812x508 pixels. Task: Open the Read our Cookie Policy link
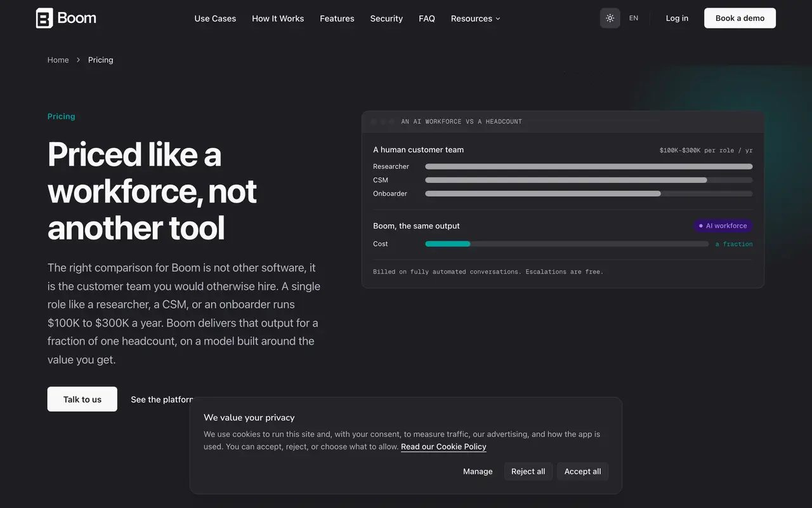point(443,446)
